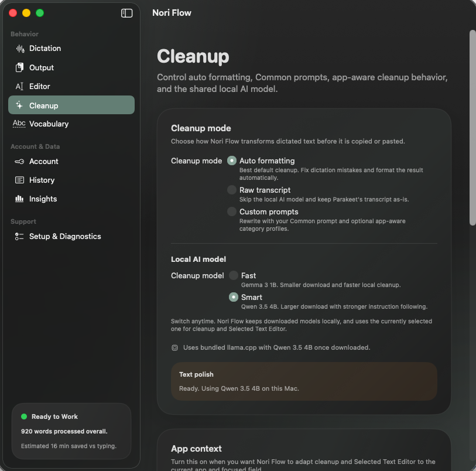
Task: Click the Vocabulary Abc icon
Action: coord(19,124)
